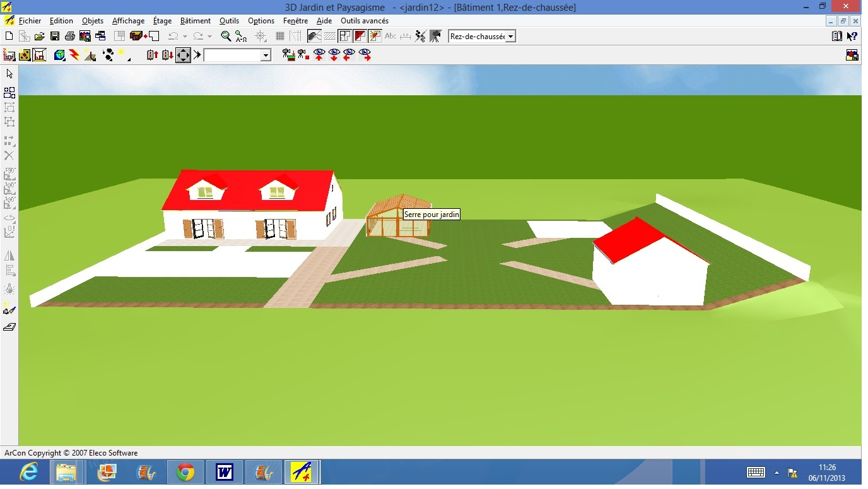The width and height of the screenshot is (868, 489).
Task: Open the Rez-de-chaussée floor dropdown
Action: click(510, 37)
